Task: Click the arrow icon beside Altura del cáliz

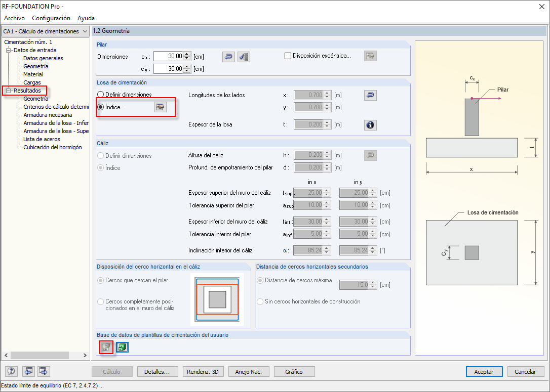Action: pyautogui.click(x=370, y=155)
